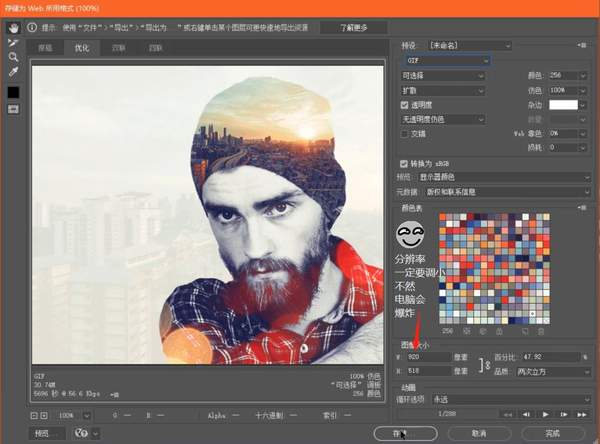Toggle the 透明度 checkbox

coord(405,103)
